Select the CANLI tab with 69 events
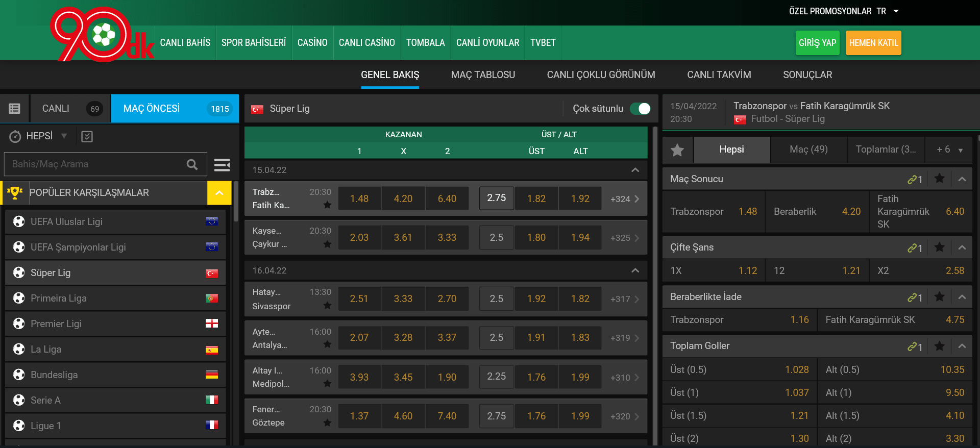Viewport: 980px width, 448px height. (x=70, y=109)
